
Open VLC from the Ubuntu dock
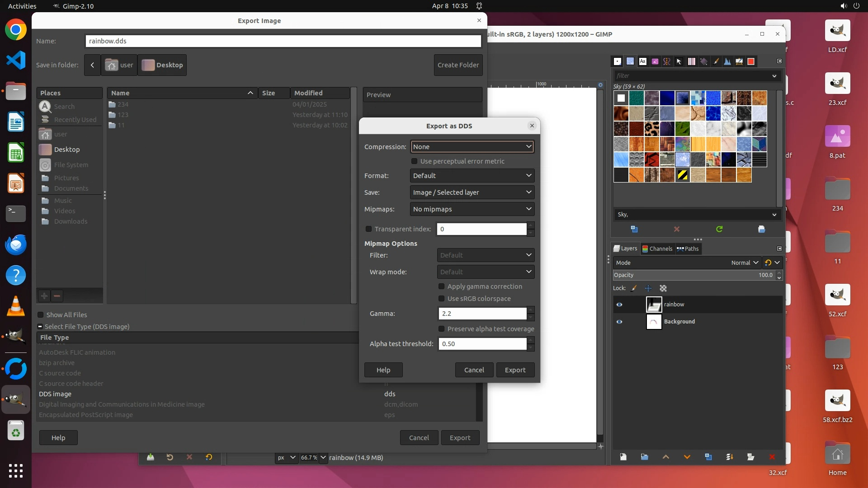point(15,306)
